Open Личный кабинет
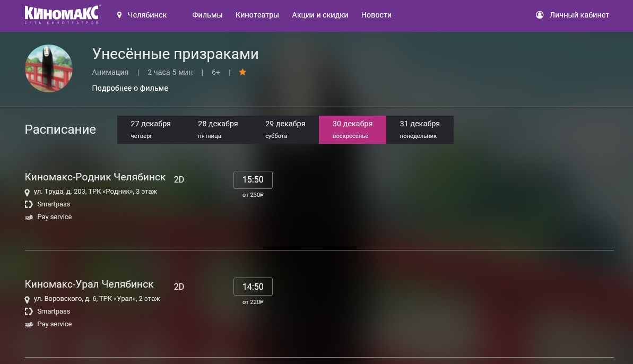The width and height of the screenshot is (633, 364). 579,15
